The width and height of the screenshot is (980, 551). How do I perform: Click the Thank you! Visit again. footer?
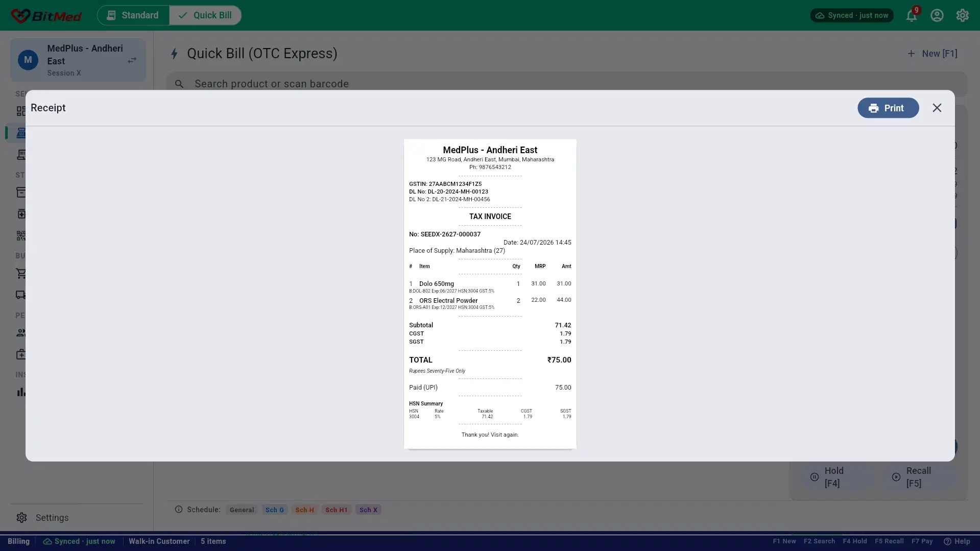(490, 435)
